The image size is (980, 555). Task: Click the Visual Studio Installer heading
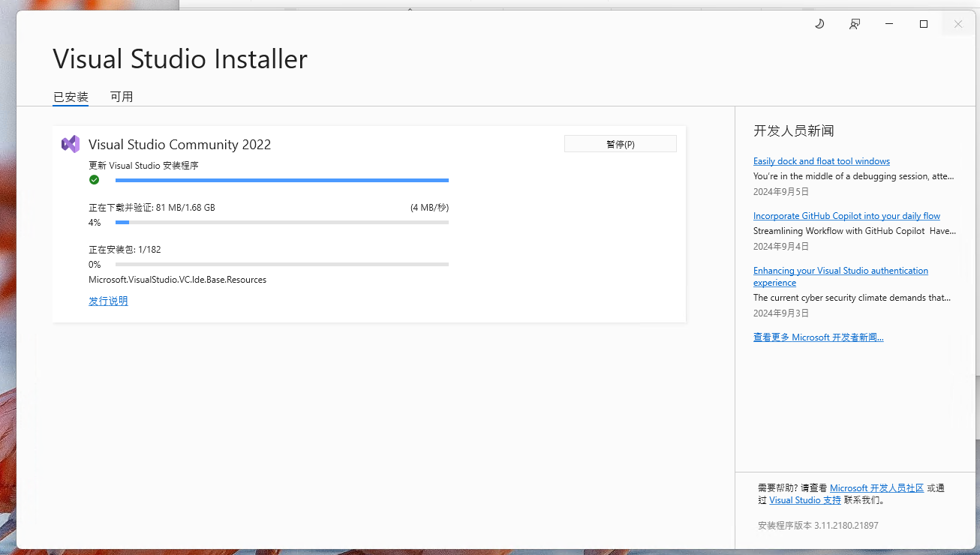(180, 58)
